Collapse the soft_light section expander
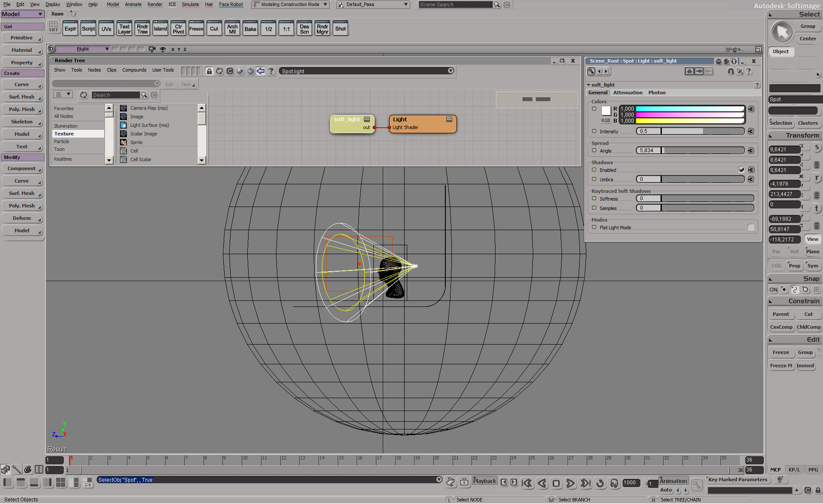Image resolution: width=823 pixels, height=504 pixels. click(x=589, y=85)
